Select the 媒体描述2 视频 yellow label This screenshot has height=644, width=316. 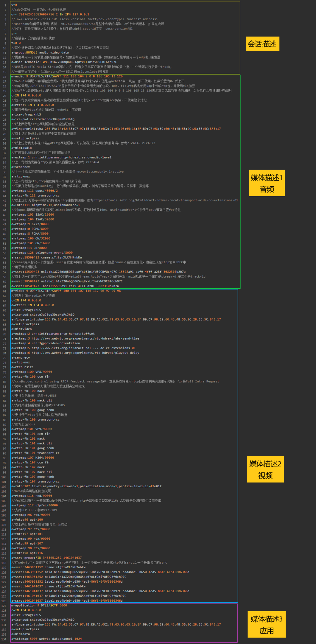[265, 469]
